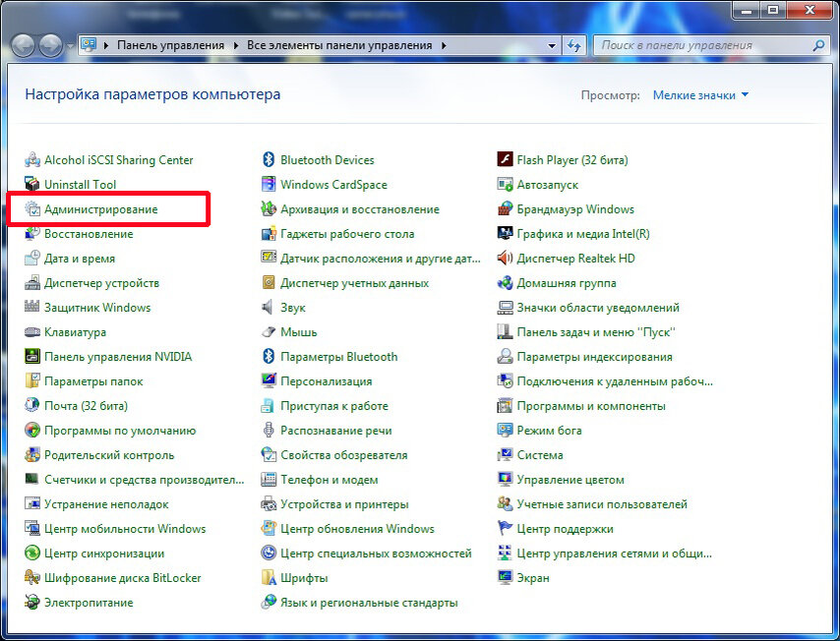Click the Шрифты fonts folder icon
Image resolution: width=840 pixels, height=641 pixels.
[269, 578]
